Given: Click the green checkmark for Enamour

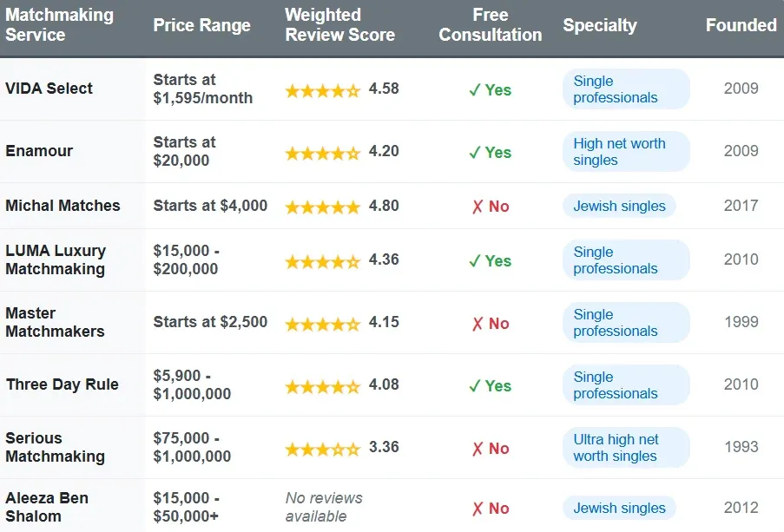Looking at the screenshot, I should [x=475, y=153].
